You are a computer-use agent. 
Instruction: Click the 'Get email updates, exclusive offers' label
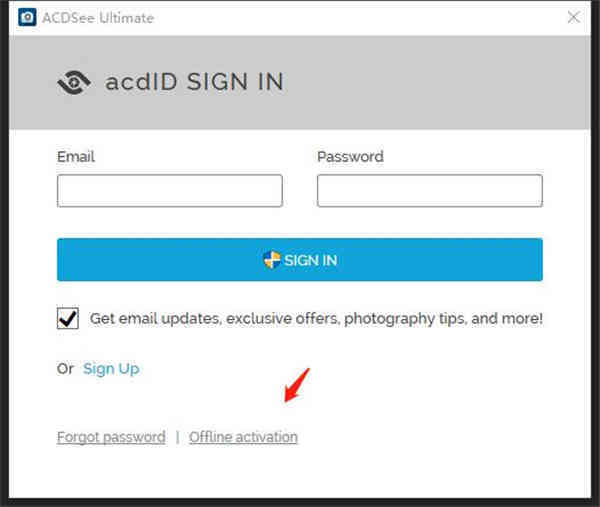(316, 319)
